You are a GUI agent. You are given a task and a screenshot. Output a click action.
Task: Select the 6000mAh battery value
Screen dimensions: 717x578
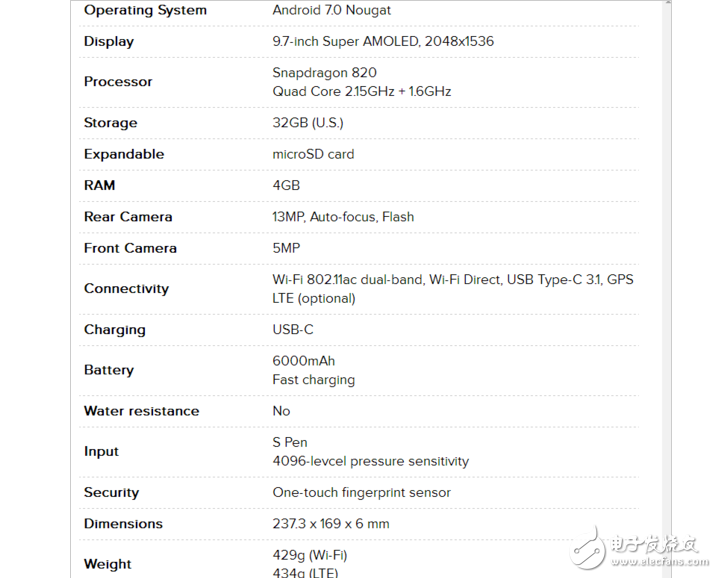click(304, 361)
